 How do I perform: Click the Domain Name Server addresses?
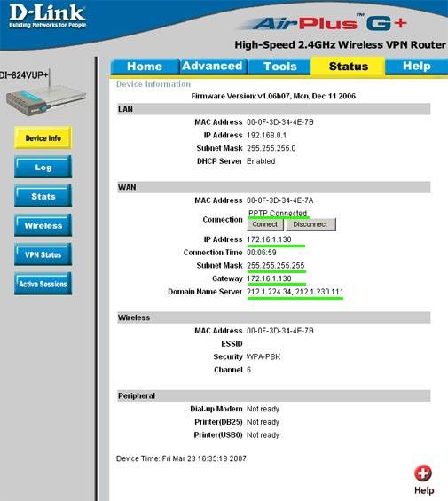pyautogui.click(x=295, y=292)
